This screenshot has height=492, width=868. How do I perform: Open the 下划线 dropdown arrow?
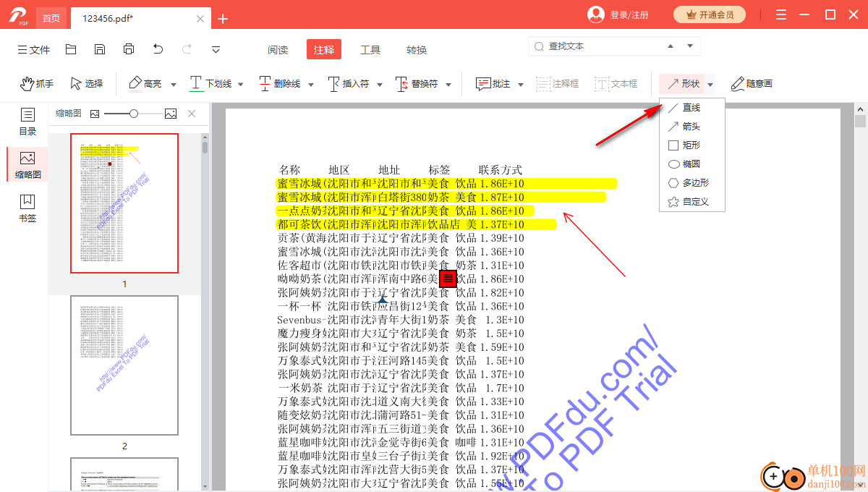241,85
